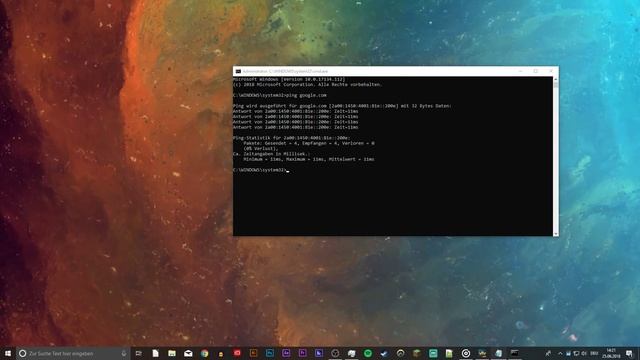Viewport: 640px width, 360px height.
Task: Click the 'Ping-Statistik' line in console
Action: (x=291, y=138)
